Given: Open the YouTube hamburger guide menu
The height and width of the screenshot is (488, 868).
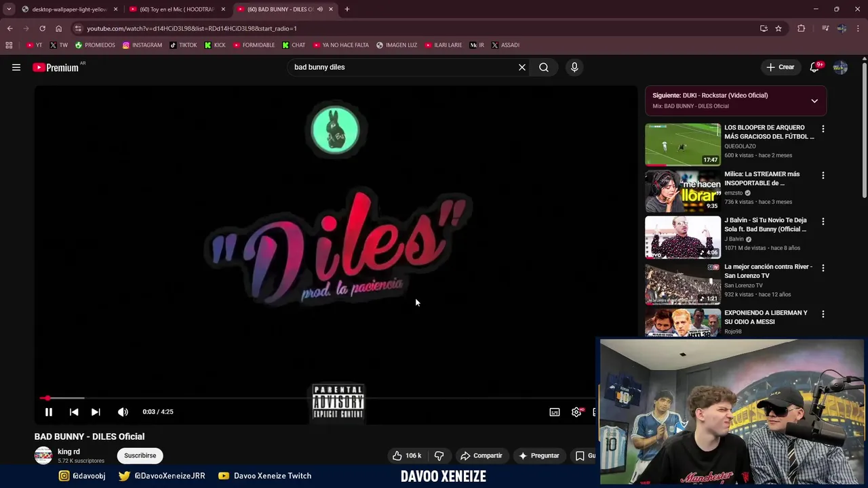Looking at the screenshot, I should pos(16,67).
